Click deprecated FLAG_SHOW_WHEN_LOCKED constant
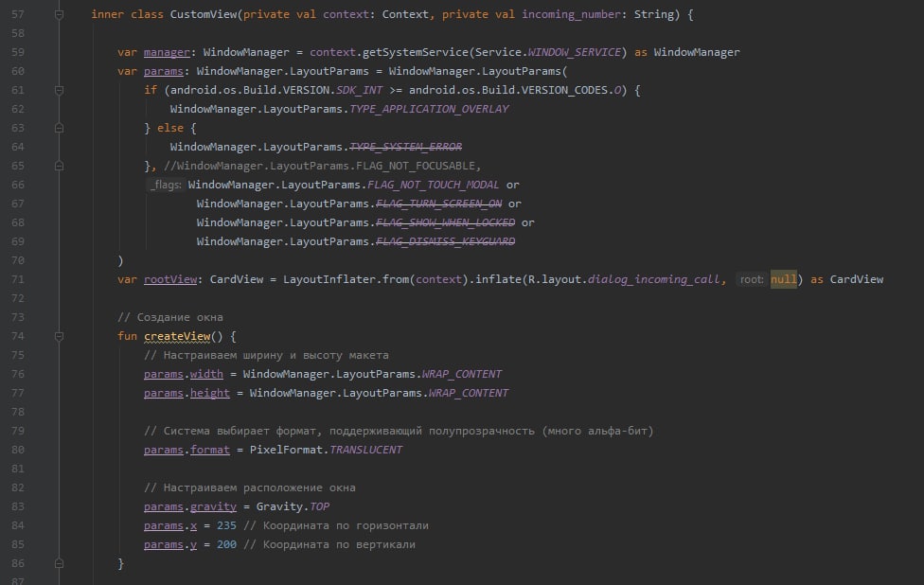The width and height of the screenshot is (924, 585). pos(446,222)
